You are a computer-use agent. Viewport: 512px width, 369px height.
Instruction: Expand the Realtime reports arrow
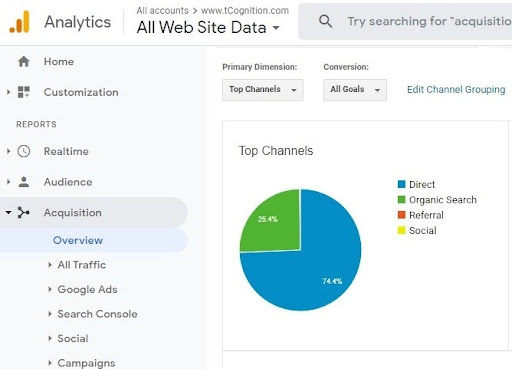[x=9, y=151]
